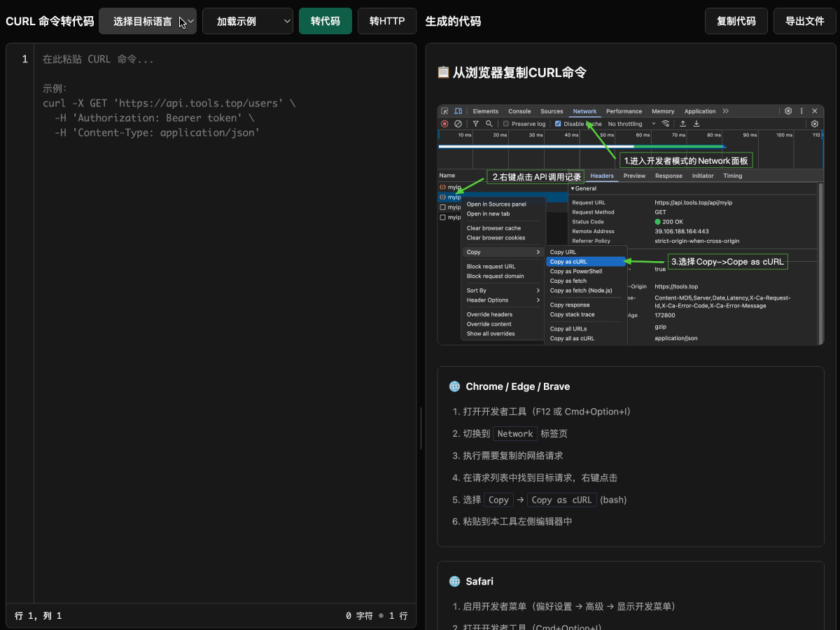840x630 pixels.
Task: Click the import HAR upload arrow icon
Action: (683, 124)
